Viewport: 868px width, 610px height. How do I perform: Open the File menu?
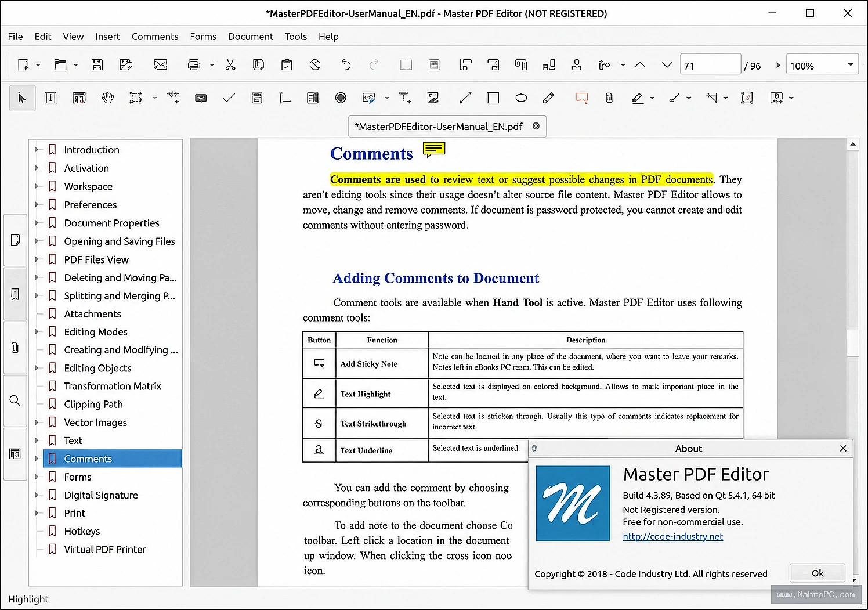click(16, 37)
